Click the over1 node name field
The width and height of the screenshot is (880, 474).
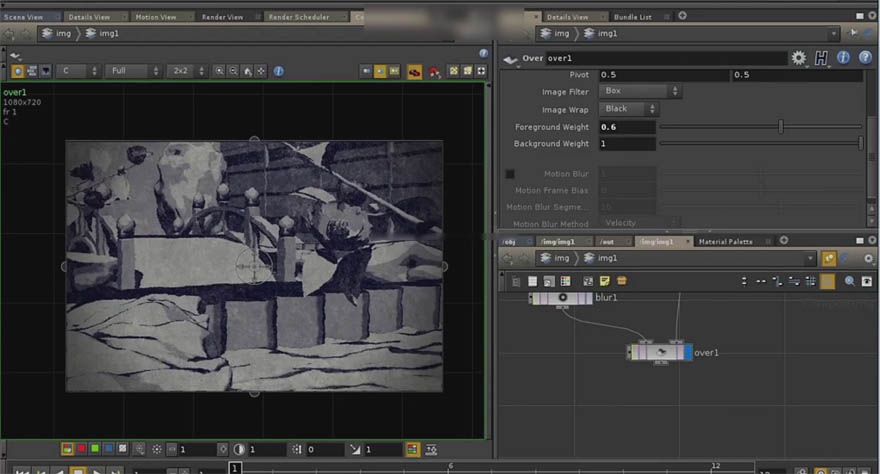(666, 58)
